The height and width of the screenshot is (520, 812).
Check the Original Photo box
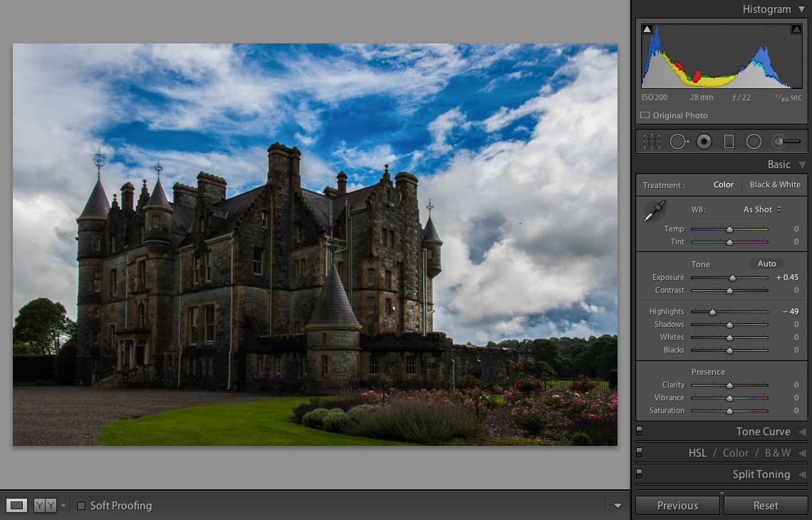(644, 115)
